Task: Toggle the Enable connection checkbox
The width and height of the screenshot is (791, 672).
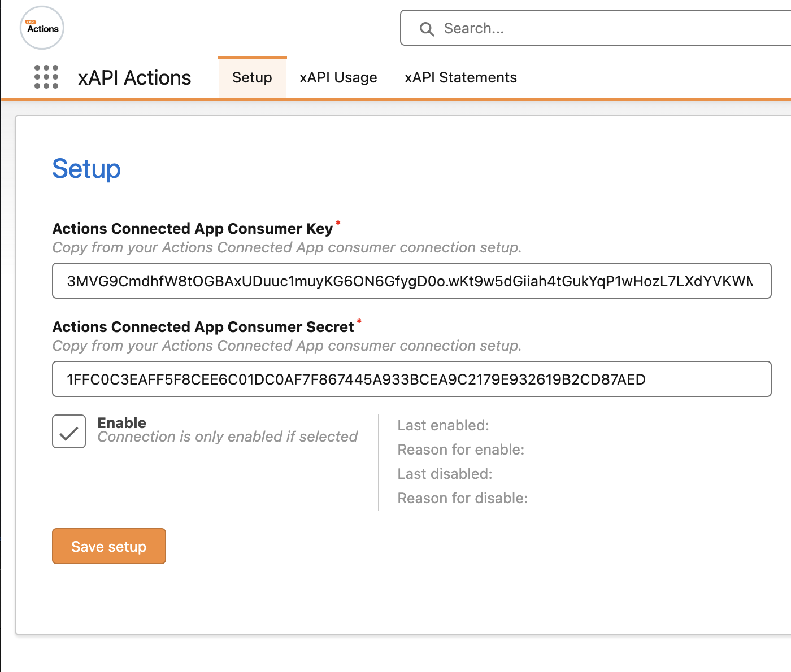Action: pyautogui.click(x=69, y=432)
